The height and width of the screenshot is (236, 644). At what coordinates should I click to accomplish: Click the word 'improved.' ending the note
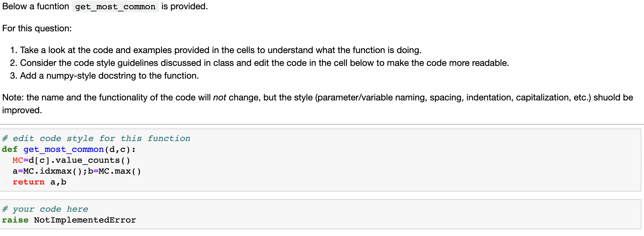tap(22, 110)
